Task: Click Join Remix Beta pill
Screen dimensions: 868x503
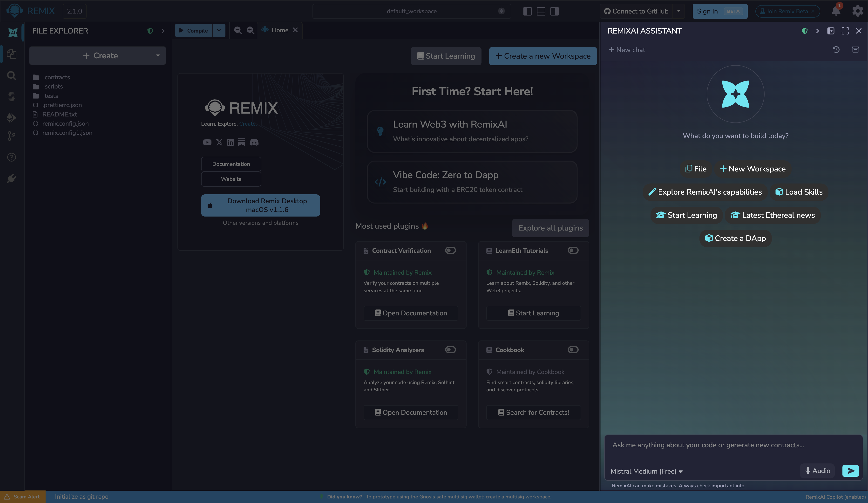Action: 787,11
